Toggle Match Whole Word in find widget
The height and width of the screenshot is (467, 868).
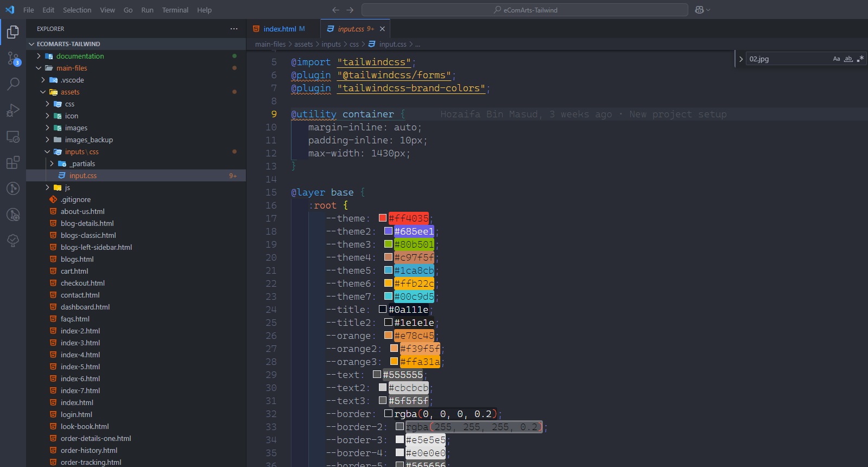click(x=848, y=59)
